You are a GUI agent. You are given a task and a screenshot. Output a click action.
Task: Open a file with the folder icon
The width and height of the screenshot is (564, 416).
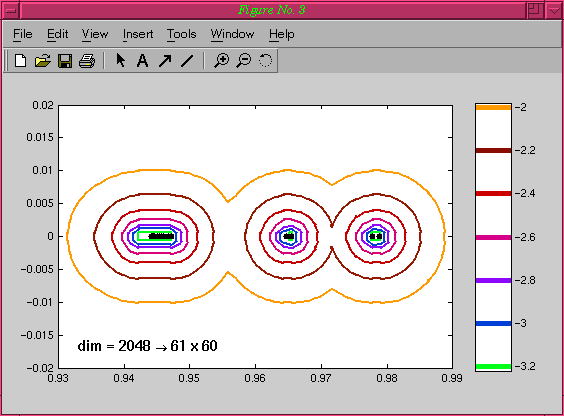coord(42,60)
